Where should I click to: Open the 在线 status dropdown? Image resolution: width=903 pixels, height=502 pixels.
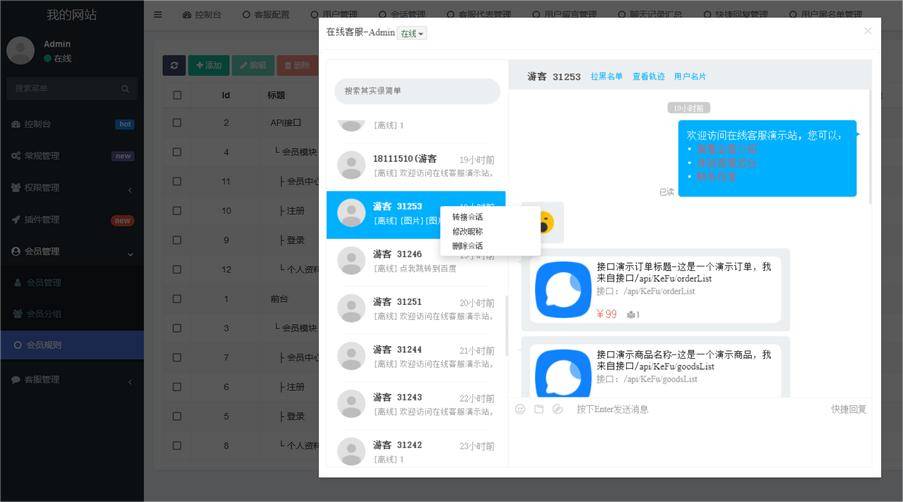click(412, 33)
